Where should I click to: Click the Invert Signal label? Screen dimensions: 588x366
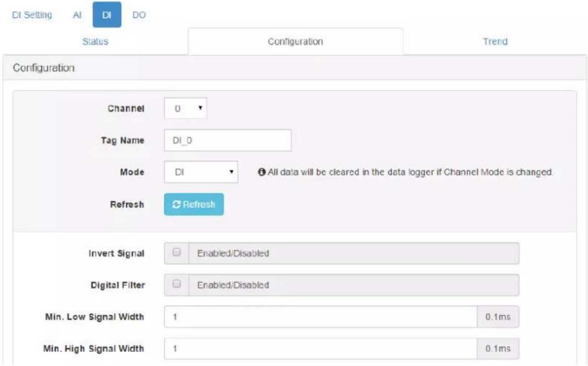coord(117,254)
